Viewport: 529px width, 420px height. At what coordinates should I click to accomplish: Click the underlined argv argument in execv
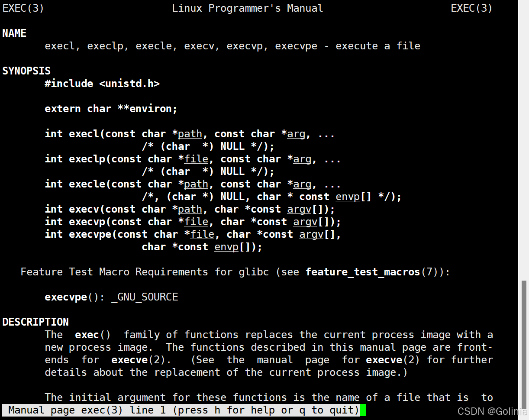299,210
